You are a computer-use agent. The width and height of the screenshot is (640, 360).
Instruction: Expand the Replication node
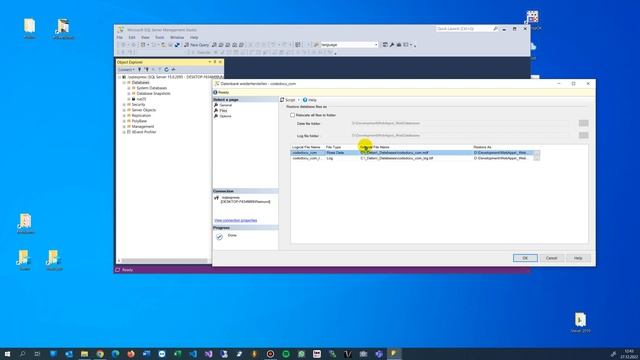coord(124,116)
